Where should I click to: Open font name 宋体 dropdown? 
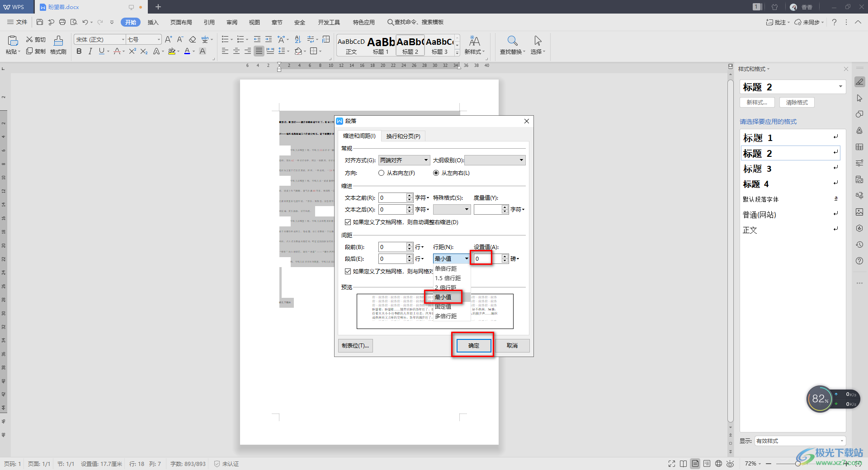pos(123,40)
